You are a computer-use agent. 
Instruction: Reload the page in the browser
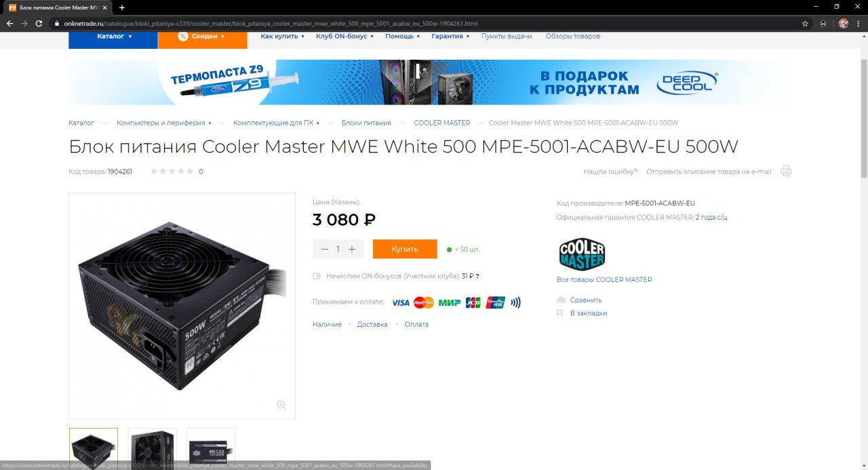(x=39, y=23)
